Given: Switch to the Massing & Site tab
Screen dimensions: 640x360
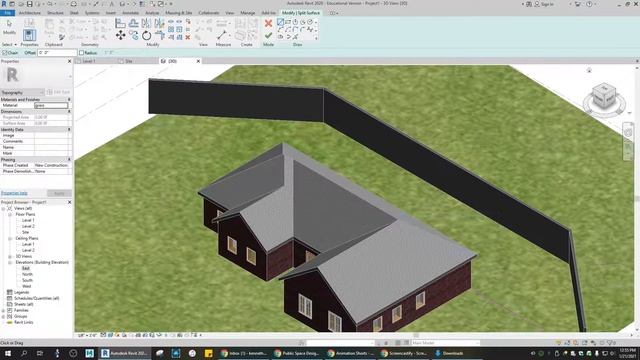Looking at the screenshot, I should tap(179, 13).
